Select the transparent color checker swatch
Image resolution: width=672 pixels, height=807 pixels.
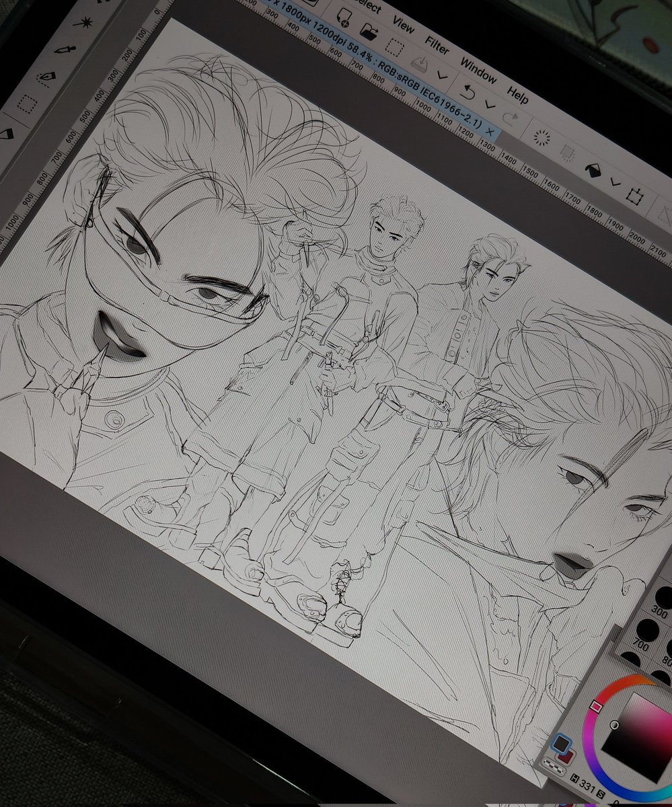[553, 767]
